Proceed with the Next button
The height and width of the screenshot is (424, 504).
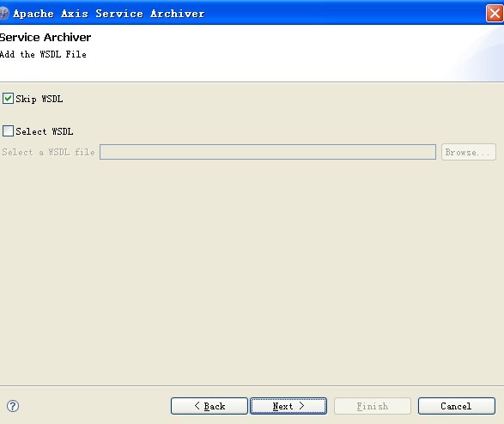[x=288, y=406]
